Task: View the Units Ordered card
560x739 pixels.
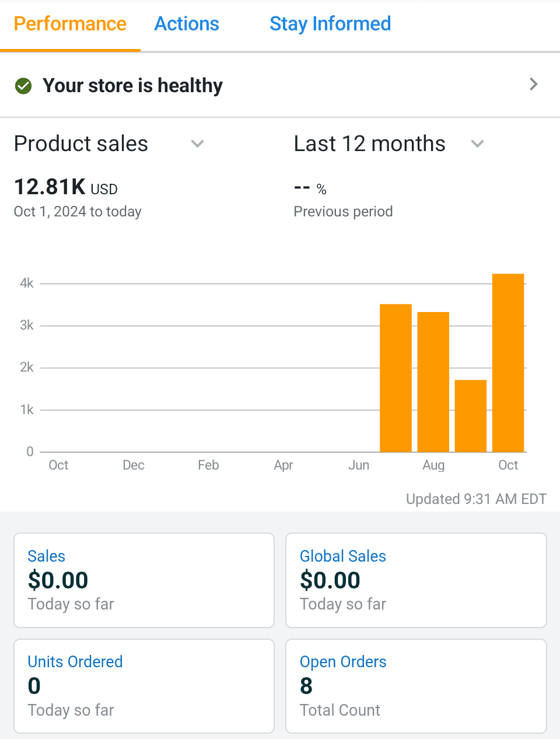Action: [x=144, y=686]
